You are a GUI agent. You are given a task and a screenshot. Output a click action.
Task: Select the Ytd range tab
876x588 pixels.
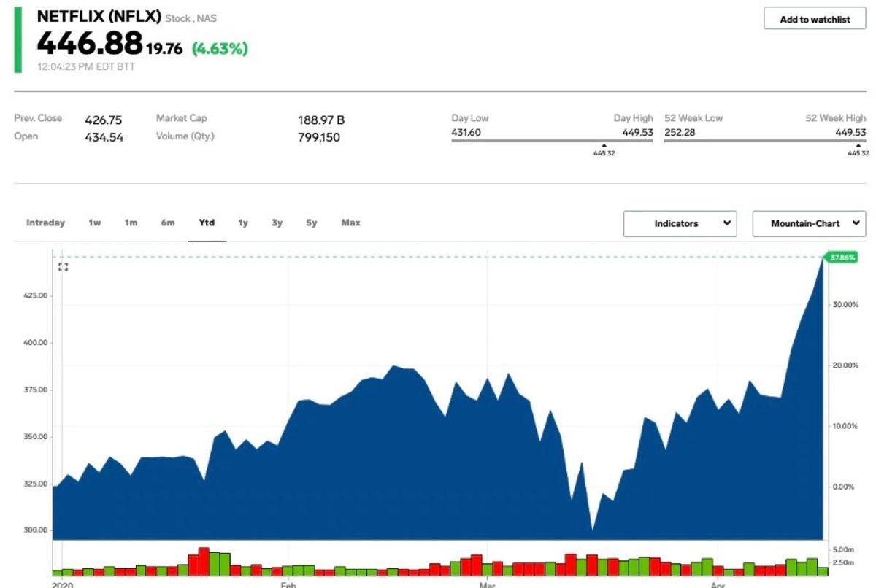207,223
